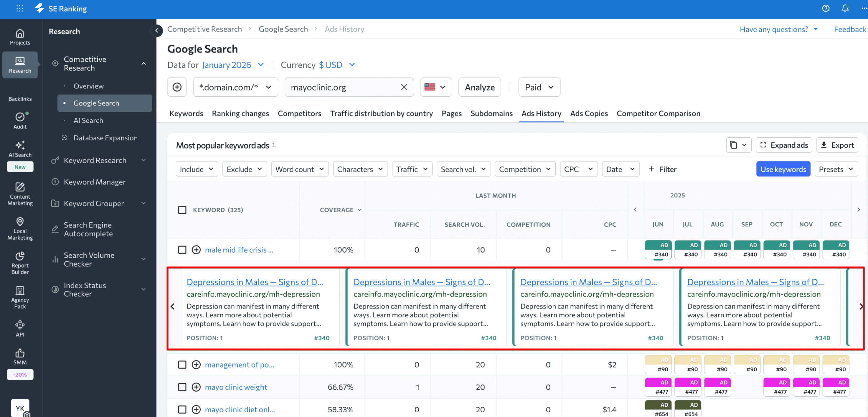
Task: Open the Audit section from sidebar
Action: pos(20,121)
